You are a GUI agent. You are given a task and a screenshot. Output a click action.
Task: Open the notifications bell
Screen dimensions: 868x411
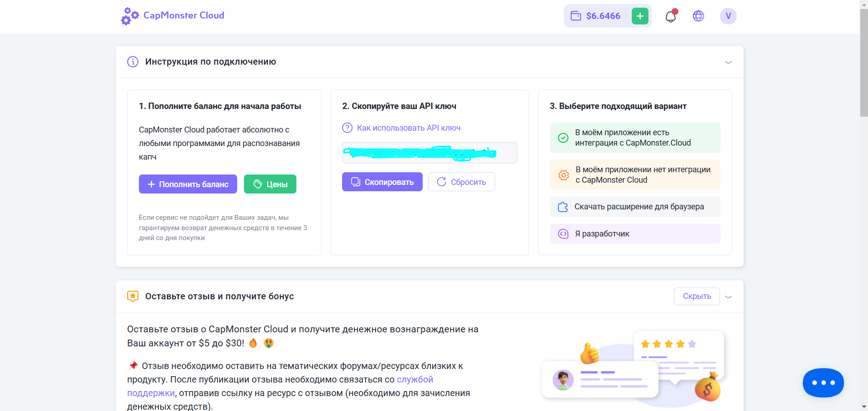coord(671,16)
